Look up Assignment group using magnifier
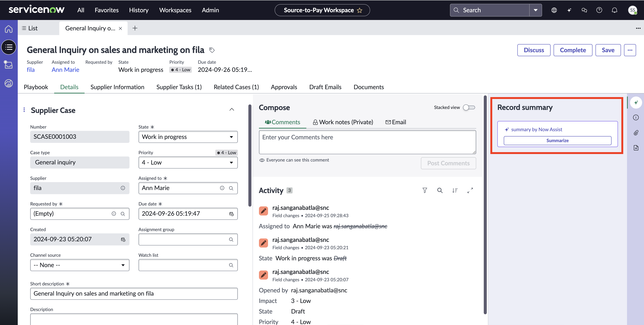644x325 pixels. point(231,240)
